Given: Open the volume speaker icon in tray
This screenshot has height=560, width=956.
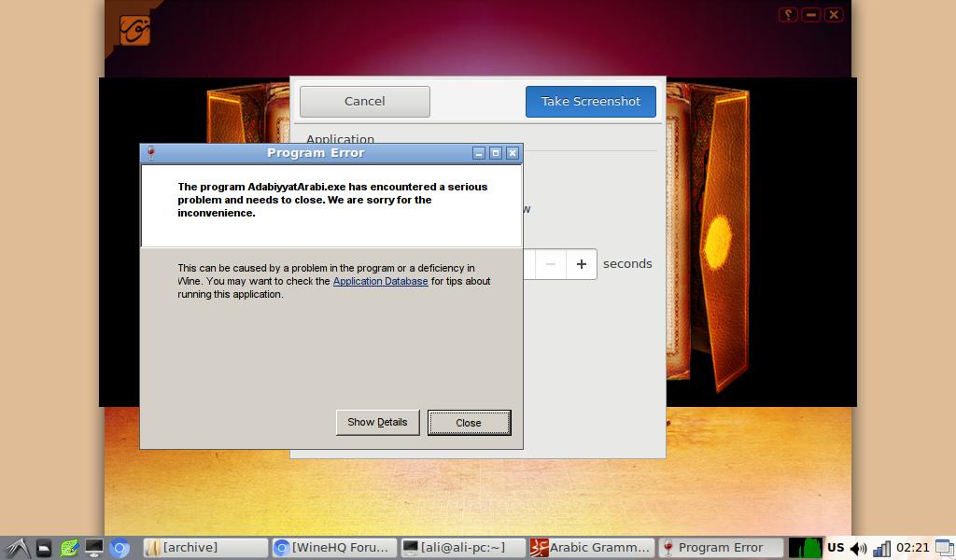Looking at the screenshot, I should [x=858, y=549].
